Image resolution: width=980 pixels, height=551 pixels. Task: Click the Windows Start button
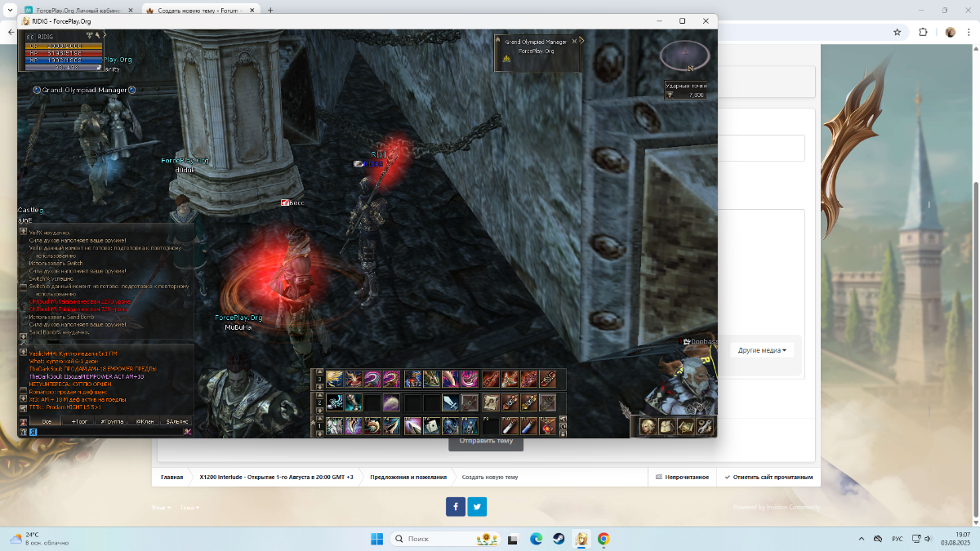point(377,539)
